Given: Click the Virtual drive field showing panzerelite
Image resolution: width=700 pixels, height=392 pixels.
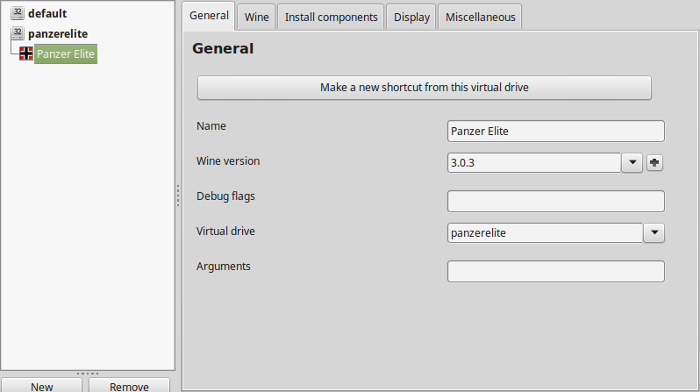Looking at the screenshot, I should click(545, 233).
